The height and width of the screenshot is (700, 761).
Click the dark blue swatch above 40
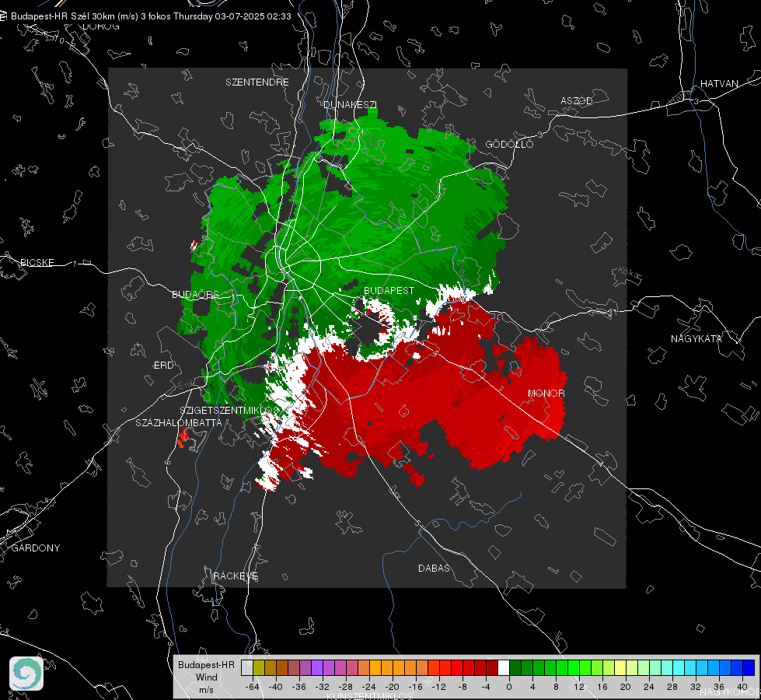pyautogui.click(x=749, y=667)
